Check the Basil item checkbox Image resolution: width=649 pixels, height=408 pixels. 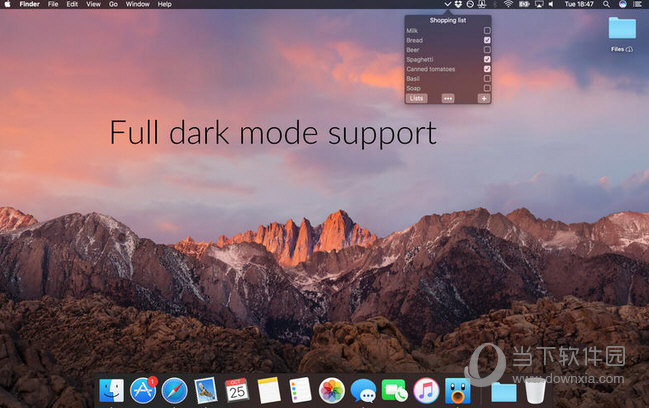click(x=487, y=78)
